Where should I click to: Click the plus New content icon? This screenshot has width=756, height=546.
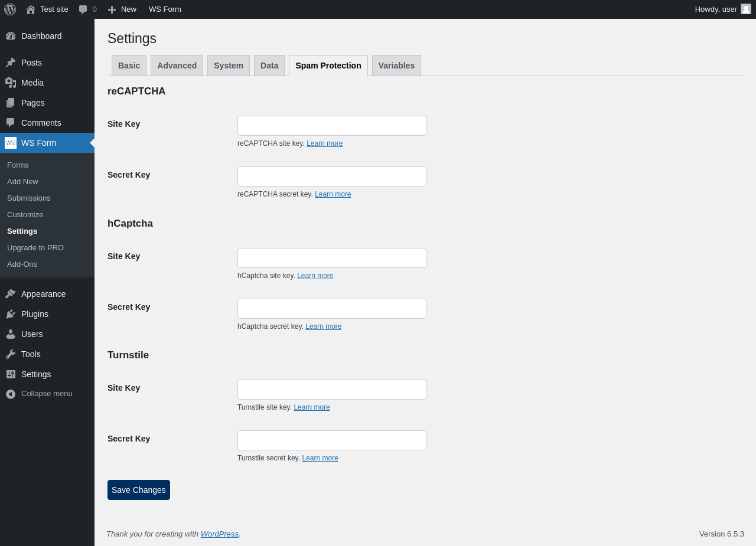click(112, 9)
